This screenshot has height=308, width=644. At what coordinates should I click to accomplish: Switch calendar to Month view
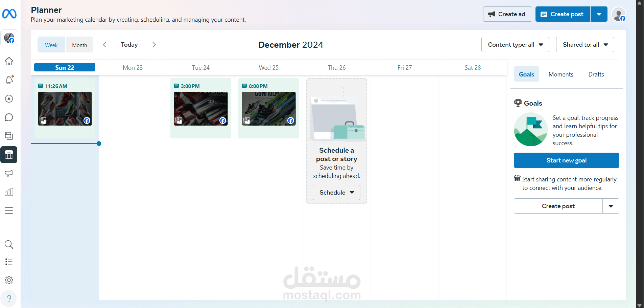click(79, 45)
